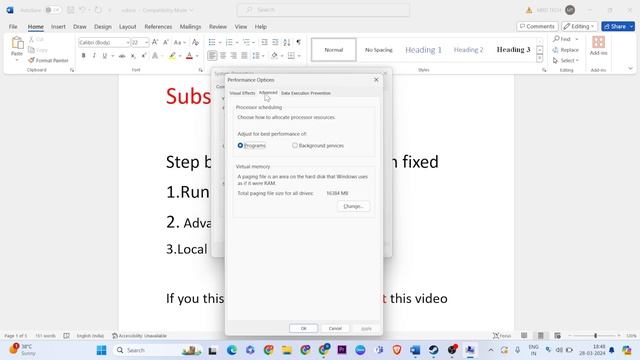Click the Comments button

[537, 27]
